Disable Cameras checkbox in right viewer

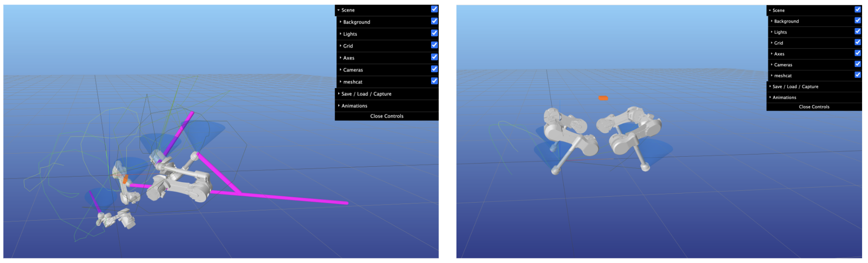tap(857, 64)
